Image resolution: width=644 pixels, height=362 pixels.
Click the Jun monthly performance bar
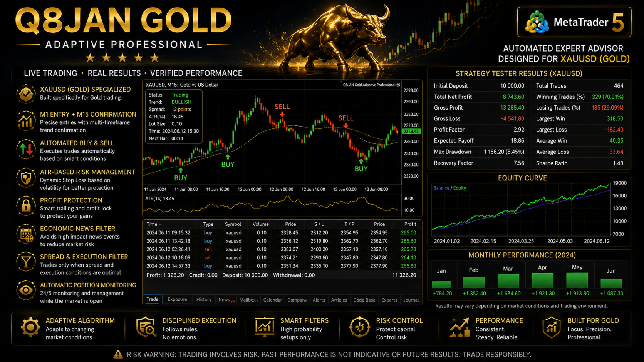[x=611, y=283]
